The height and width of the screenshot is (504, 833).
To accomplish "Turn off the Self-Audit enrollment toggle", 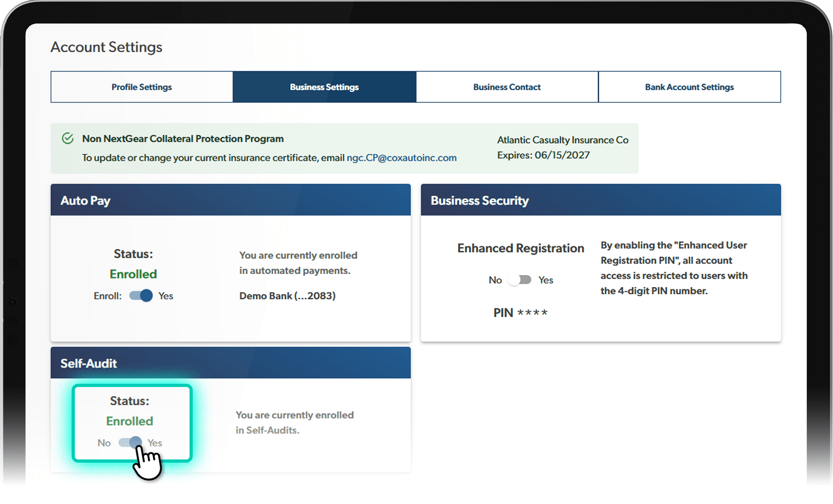I will 130,442.
